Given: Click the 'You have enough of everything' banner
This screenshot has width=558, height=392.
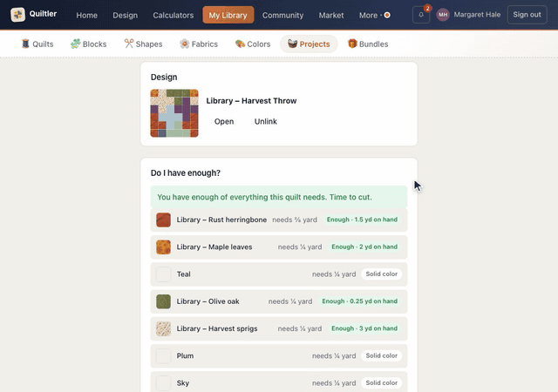Looking at the screenshot, I should [279, 197].
